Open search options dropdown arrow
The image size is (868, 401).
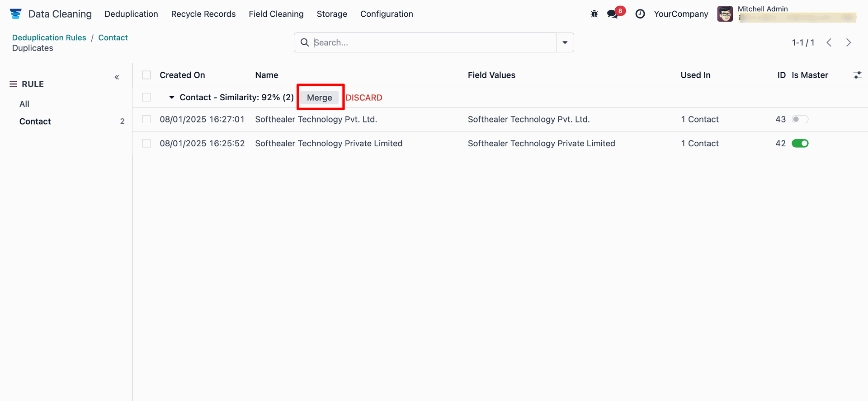(x=565, y=42)
